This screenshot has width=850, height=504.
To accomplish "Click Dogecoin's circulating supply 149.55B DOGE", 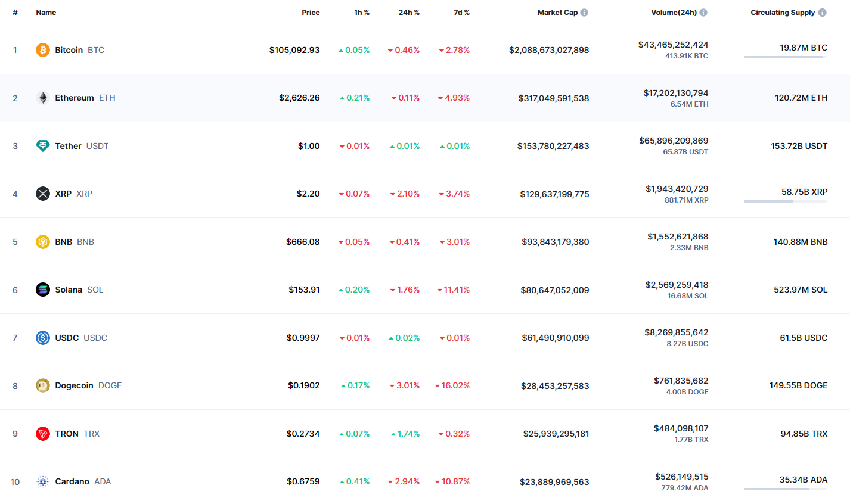I will click(x=798, y=385).
